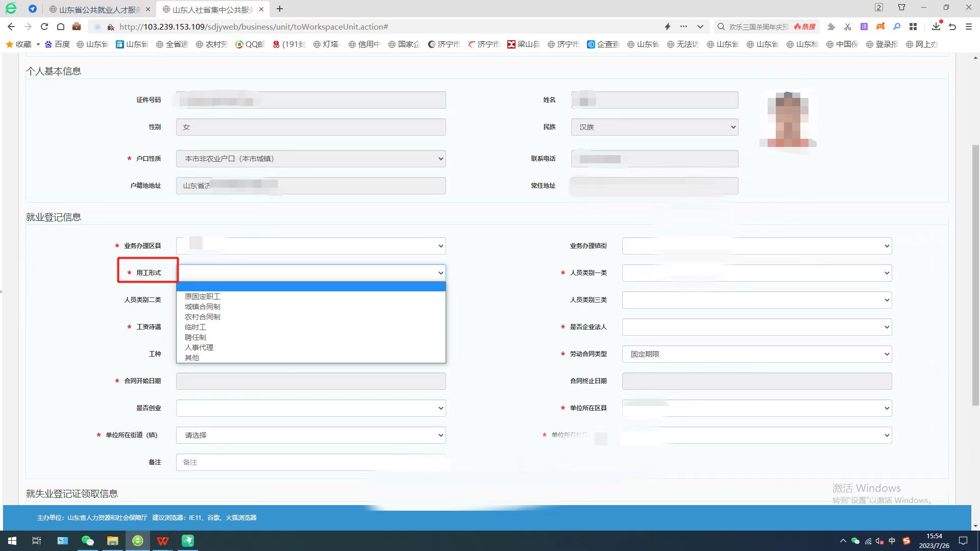Screen dimensions: 980x551
Task: Click the 备注 remarks input field
Action: click(x=311, y=462)
